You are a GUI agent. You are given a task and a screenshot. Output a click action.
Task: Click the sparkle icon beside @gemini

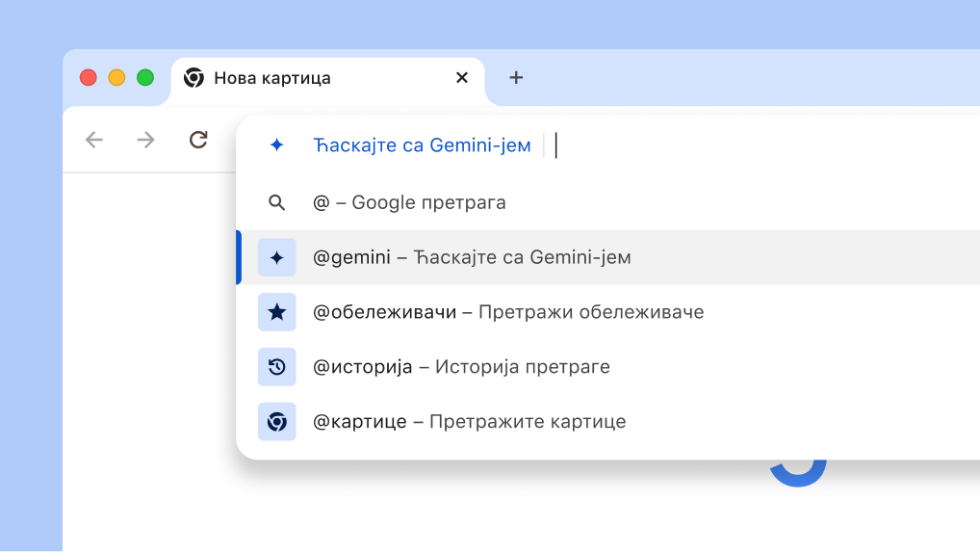276,257
